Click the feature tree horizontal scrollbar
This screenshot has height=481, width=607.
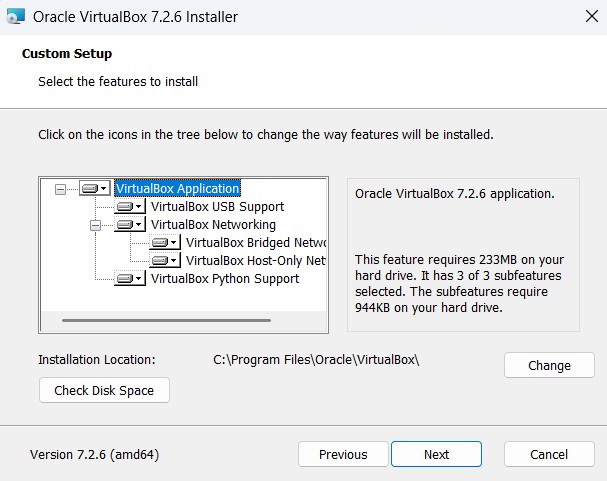coord(165,320)
